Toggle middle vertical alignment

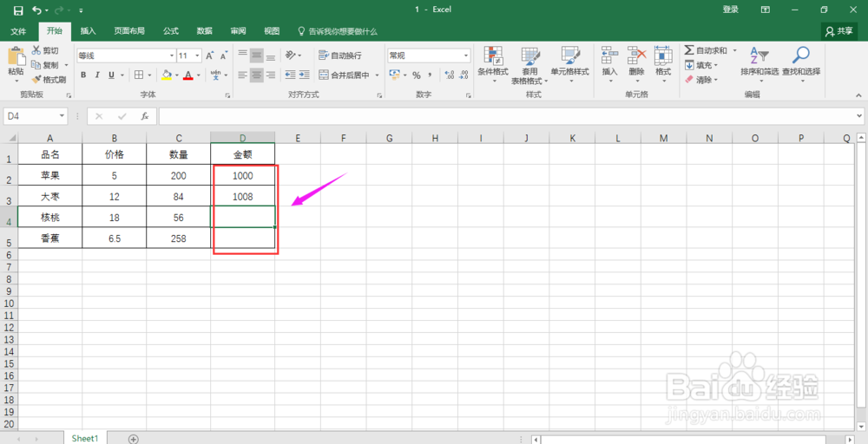point(256,55)
